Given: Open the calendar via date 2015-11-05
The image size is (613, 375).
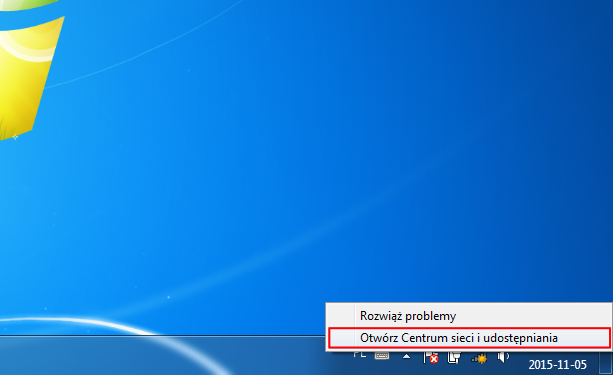Looking at the screenshot, I should (557, 365).
